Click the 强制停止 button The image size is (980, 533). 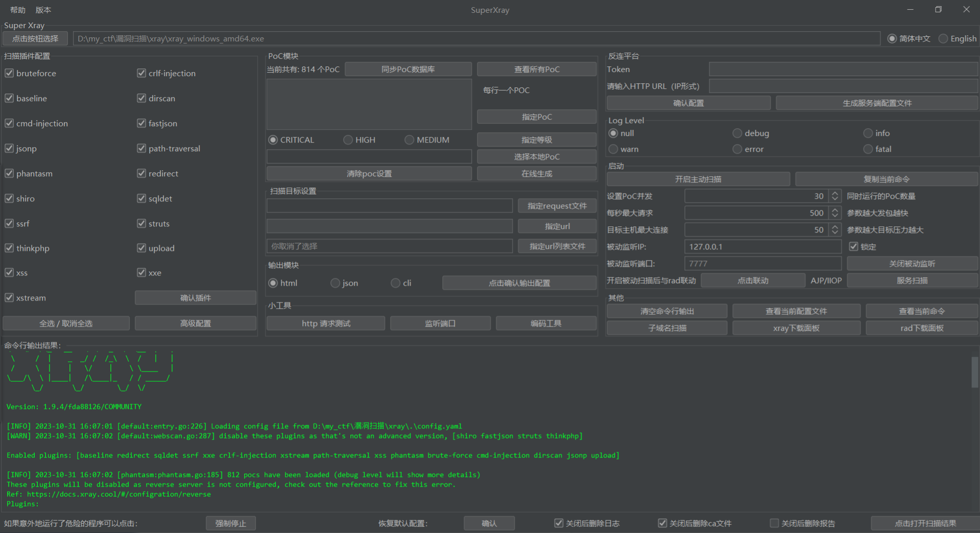click(231, 523)
